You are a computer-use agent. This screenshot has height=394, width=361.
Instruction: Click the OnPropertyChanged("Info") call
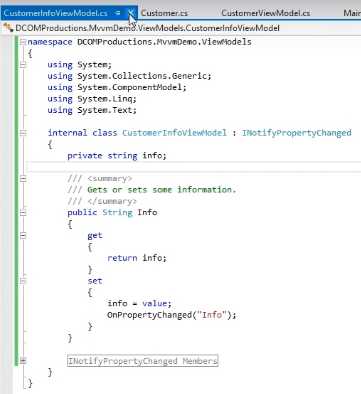point(172,315)
